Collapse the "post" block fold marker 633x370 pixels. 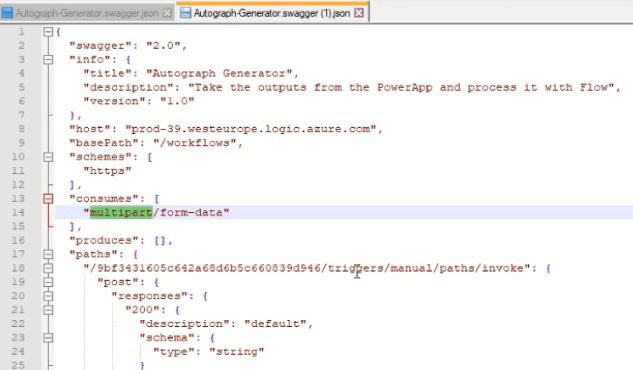tap(48, 282)
